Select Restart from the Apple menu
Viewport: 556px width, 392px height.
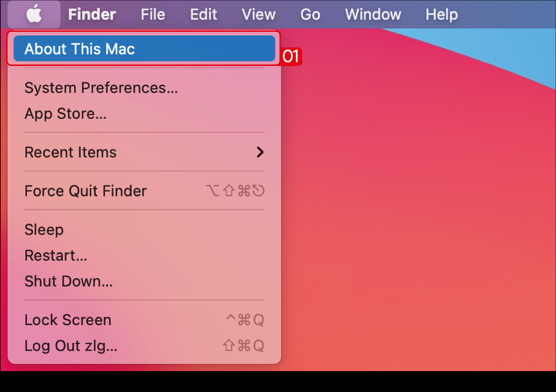coord(56,255)
